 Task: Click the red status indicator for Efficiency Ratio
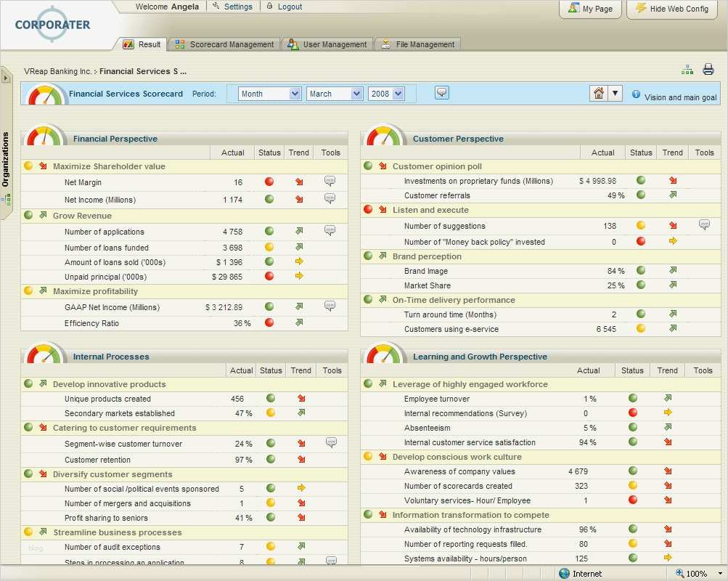[269, 323]
